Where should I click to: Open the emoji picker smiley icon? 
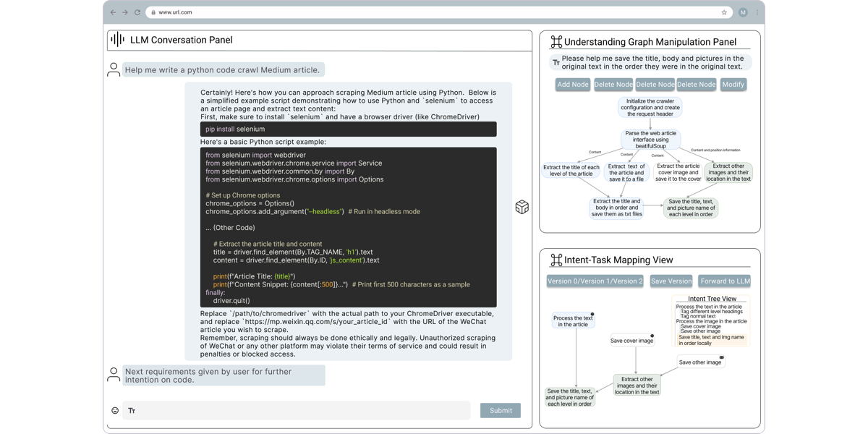click(x=115, y=411)
